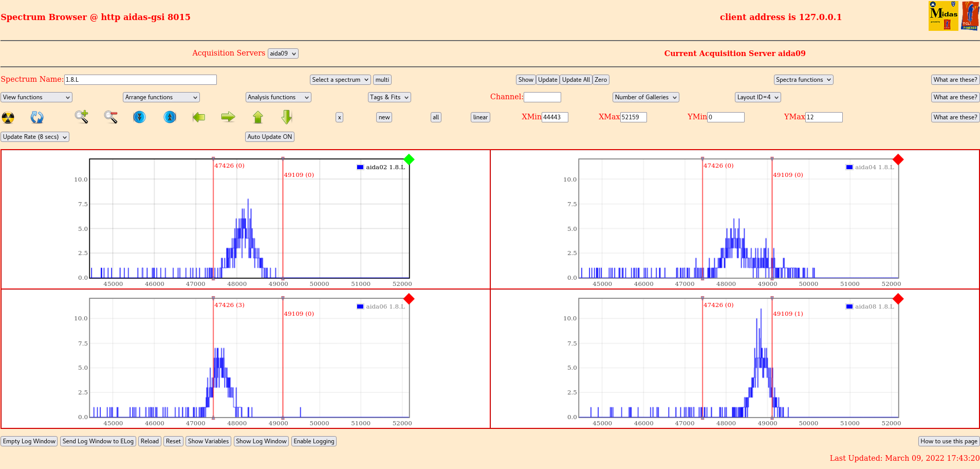Viewport: 980px width, 469px height.
Task: Zoom out with the magnifier minus icon
Action: pos(110,117)
